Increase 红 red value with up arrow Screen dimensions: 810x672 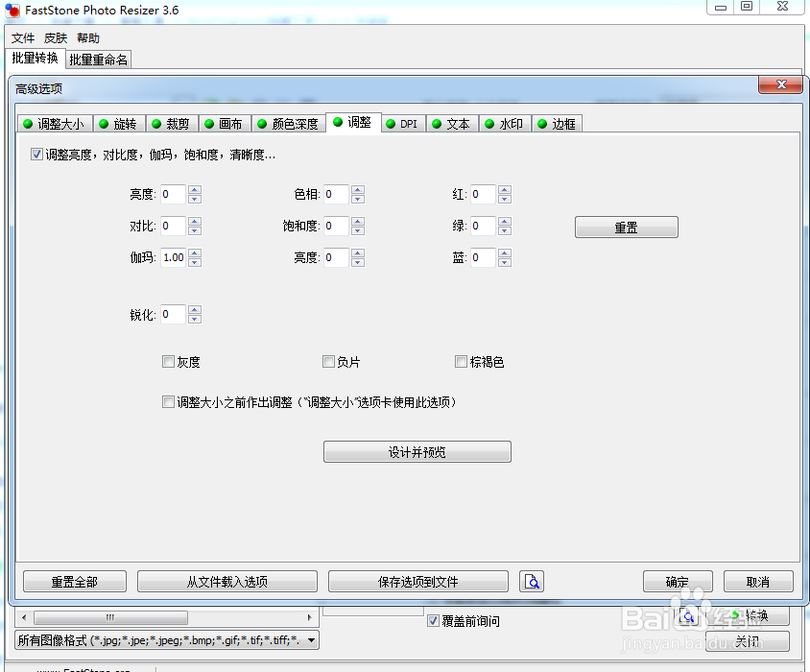coord(505,190)
